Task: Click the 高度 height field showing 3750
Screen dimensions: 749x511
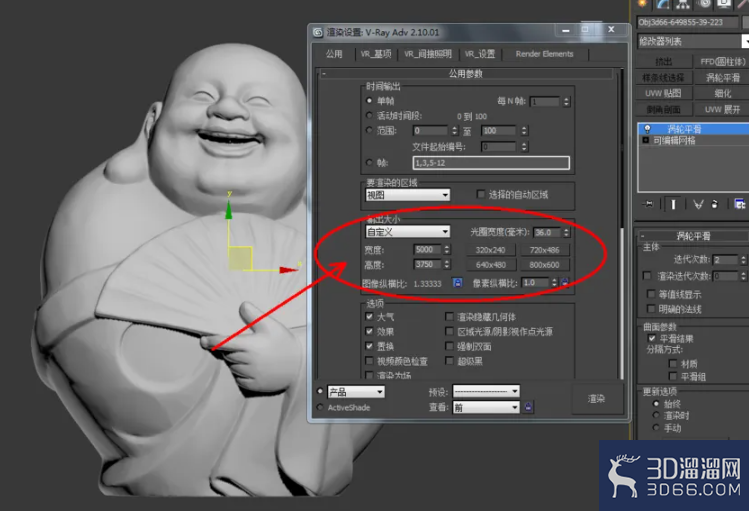Action: pos(428,264)
